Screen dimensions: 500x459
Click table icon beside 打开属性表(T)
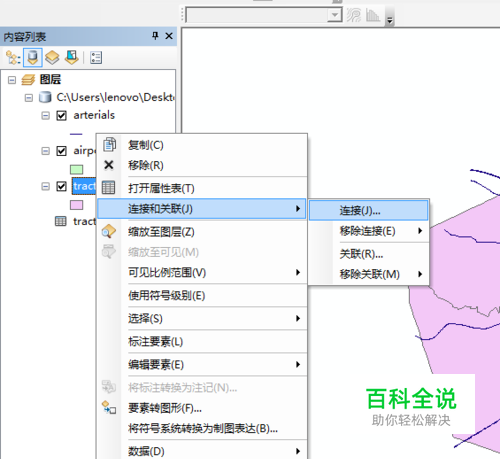pyautogui.click(x=108, y=188)
